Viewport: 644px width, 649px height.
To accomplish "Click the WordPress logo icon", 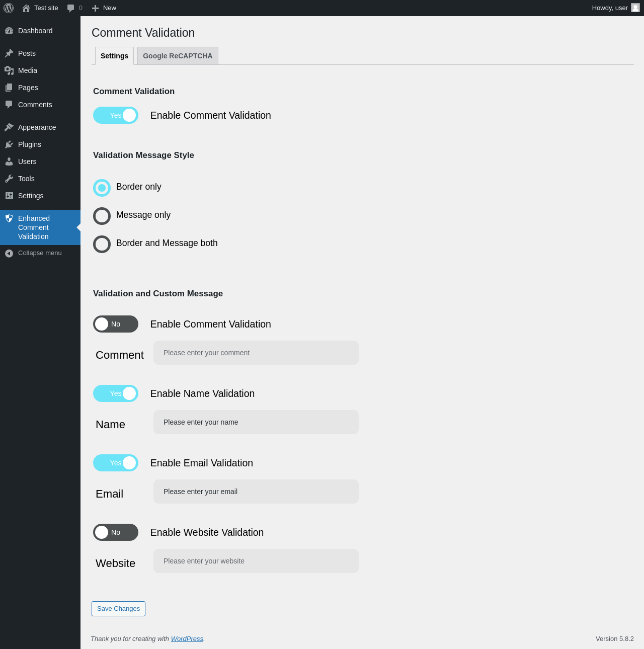I will coord(9,8).
